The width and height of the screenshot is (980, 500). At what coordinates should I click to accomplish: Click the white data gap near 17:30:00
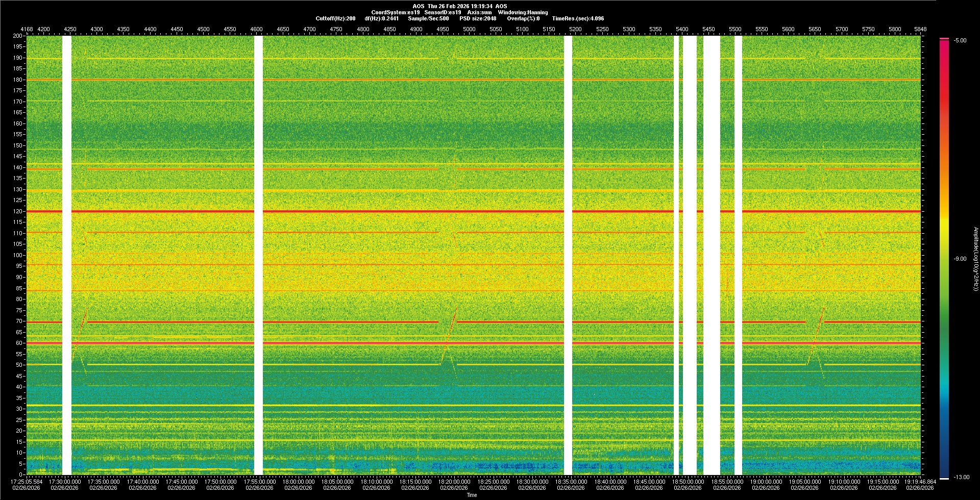(67, 255)
